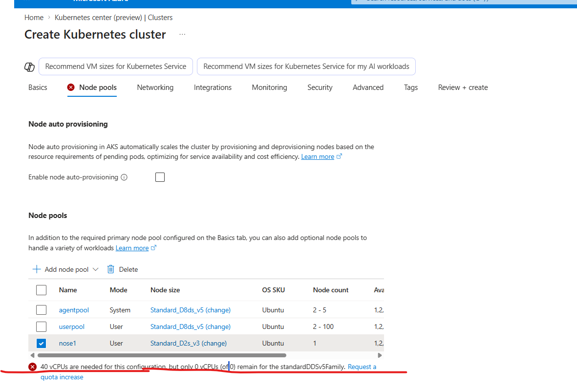Click the OS SKU column header
Viewport: 577px width, 392px height.
274,290
